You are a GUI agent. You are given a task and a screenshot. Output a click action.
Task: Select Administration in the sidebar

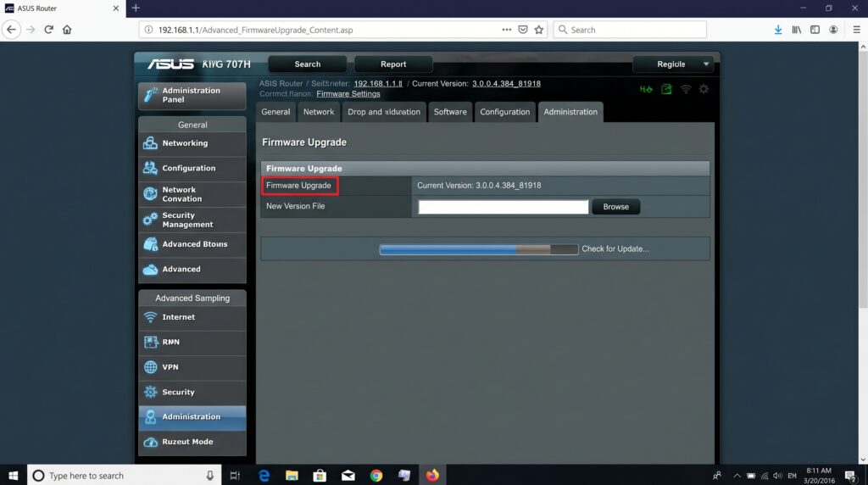click(x=192, y=417)
